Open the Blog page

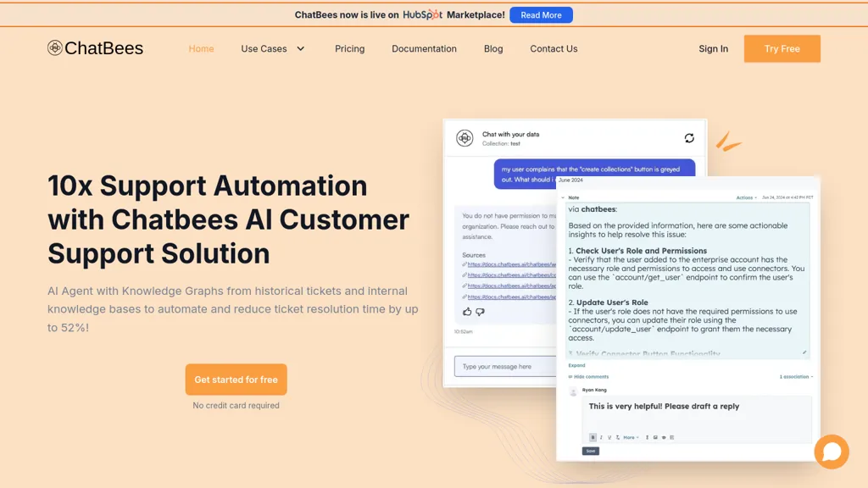pos(493,49)
